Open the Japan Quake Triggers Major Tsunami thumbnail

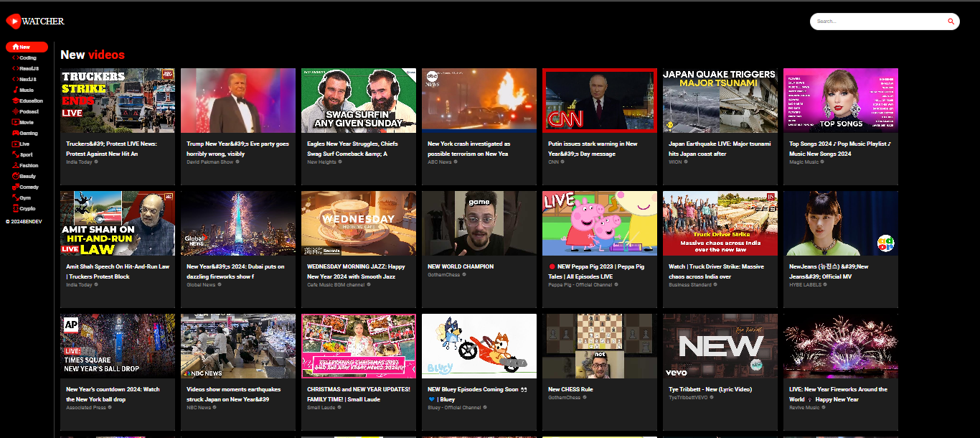[720, 101]
